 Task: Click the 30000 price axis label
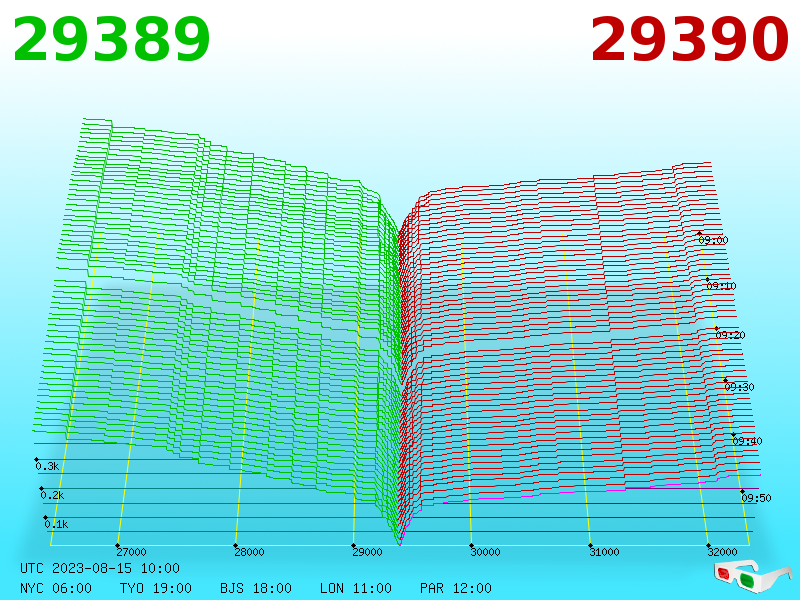(485, 552)
